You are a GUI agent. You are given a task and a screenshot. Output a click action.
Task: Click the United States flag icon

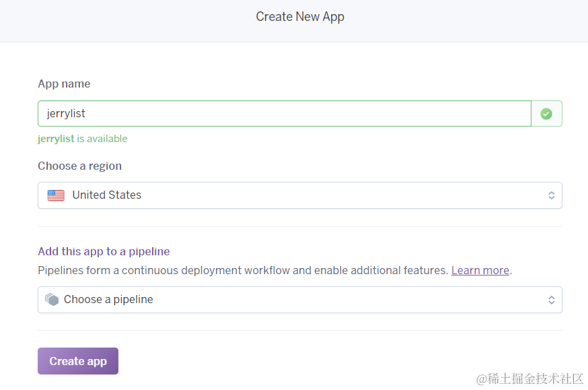56,195
